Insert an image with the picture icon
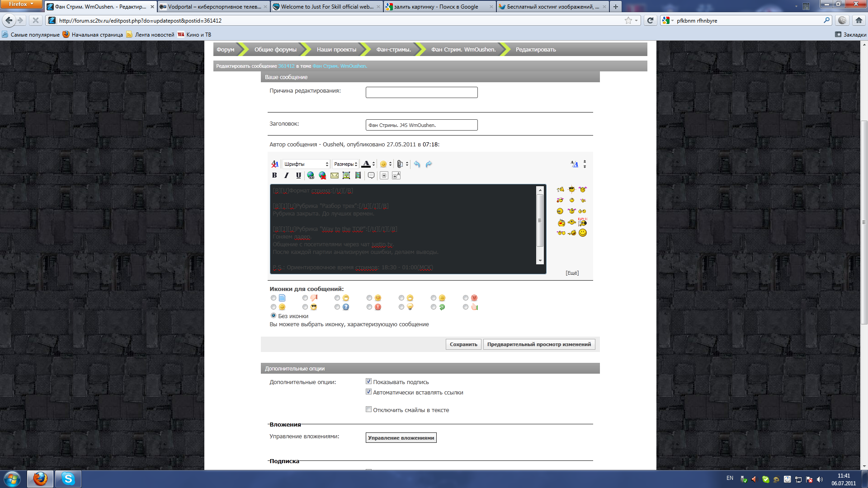The height and width of the screenshot is (488, 868). 346,175
